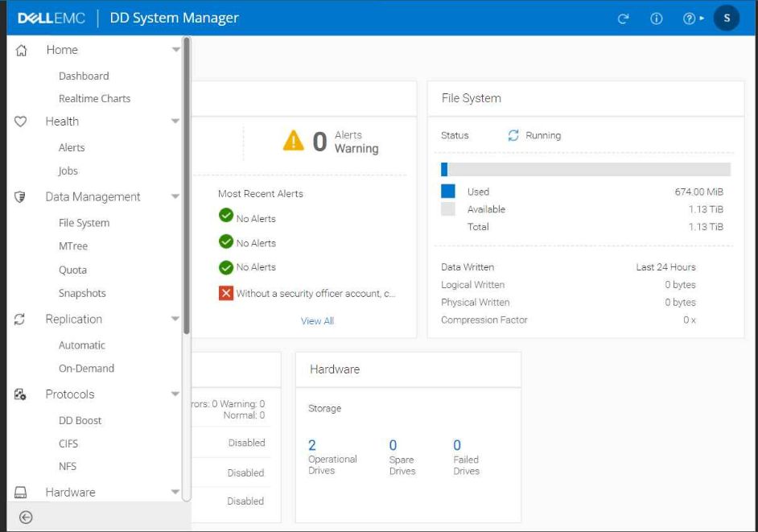Click the File System card title
The image size is (758, 532).
click(472, 98)
